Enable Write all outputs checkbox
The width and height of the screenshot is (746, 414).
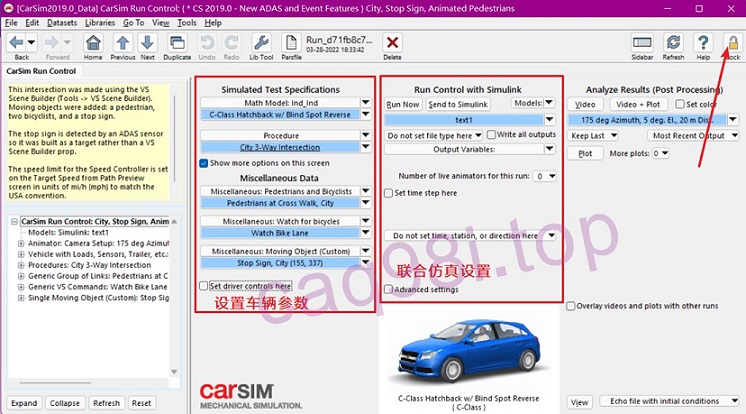click(491, 135)
